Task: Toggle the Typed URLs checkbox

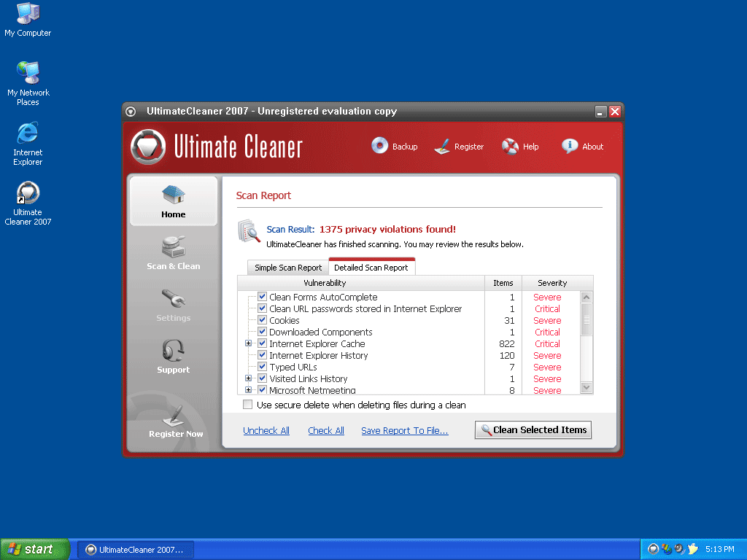Action: [x=263, y=367]
